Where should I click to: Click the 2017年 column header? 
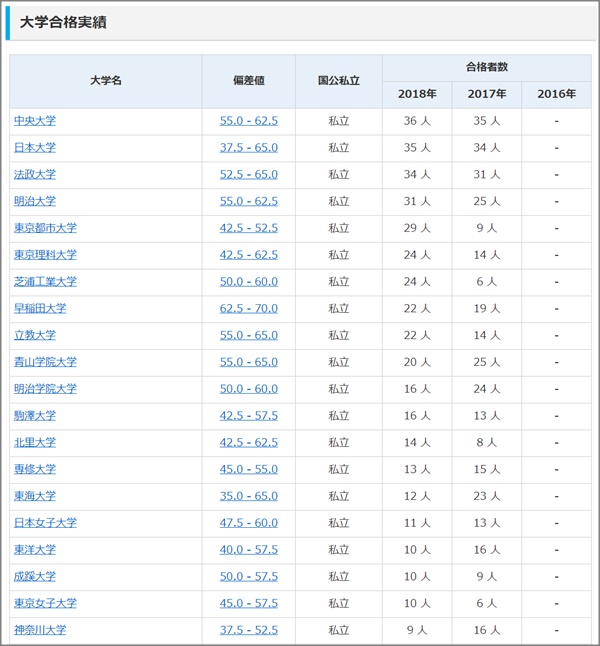click(x=487, y=94)
